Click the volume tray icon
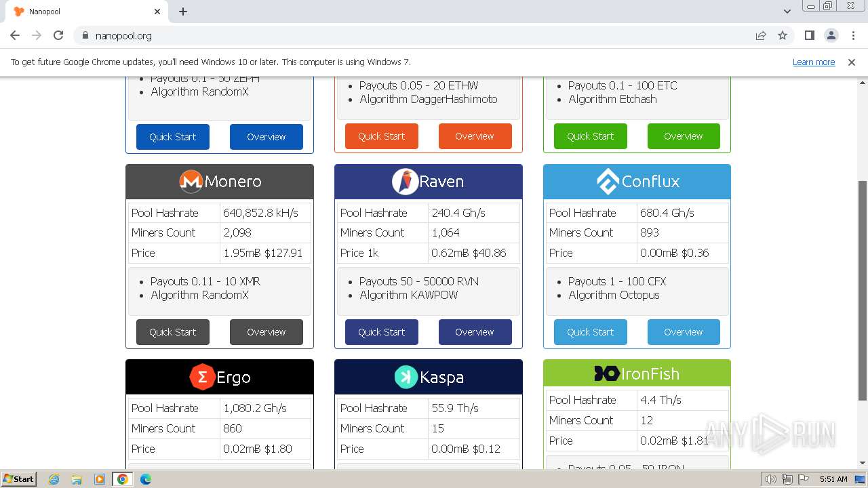The width and height of the screenshot is (868, 488). click(x=770, y=479)
